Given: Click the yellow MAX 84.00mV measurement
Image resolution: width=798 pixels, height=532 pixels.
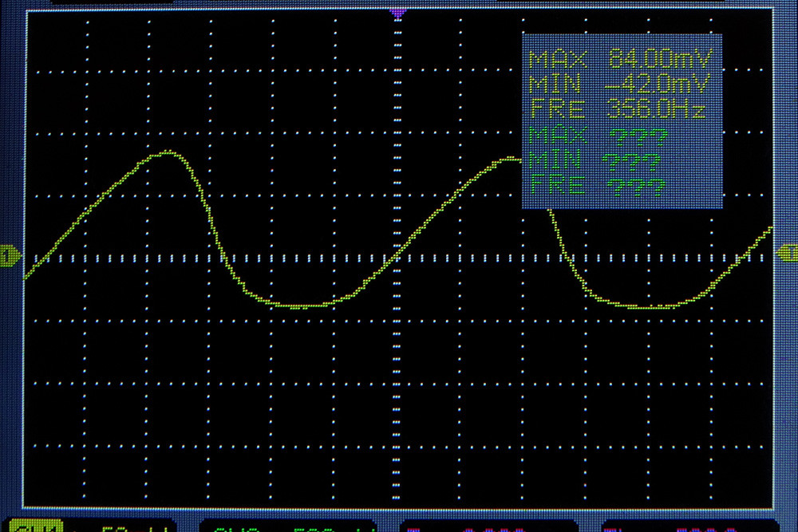Looking at the screenshot, I should click(x=622, y=60).
